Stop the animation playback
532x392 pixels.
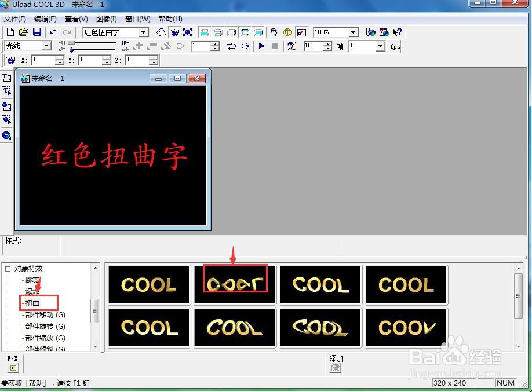(x=275, y=46)
